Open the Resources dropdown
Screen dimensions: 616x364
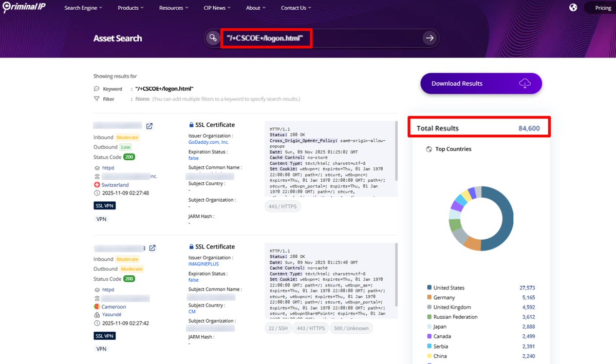174,8
